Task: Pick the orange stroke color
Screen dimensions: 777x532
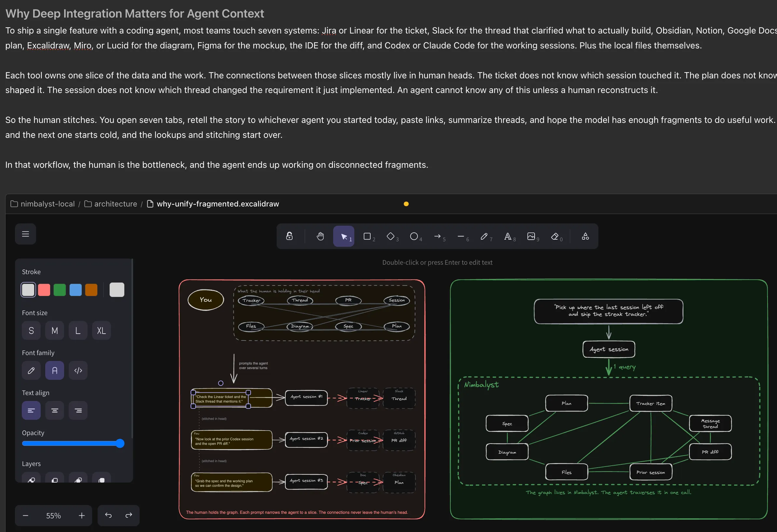Action: [x=91, y=289]
